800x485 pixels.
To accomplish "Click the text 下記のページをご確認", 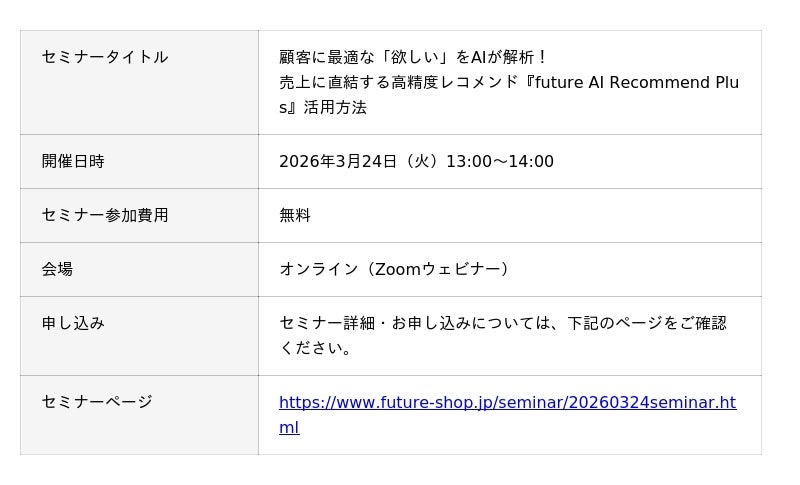I will point(647,323).
